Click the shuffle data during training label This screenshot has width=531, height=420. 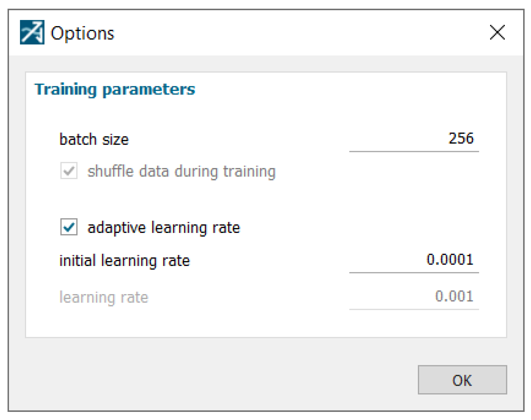(x=181, y=171)
